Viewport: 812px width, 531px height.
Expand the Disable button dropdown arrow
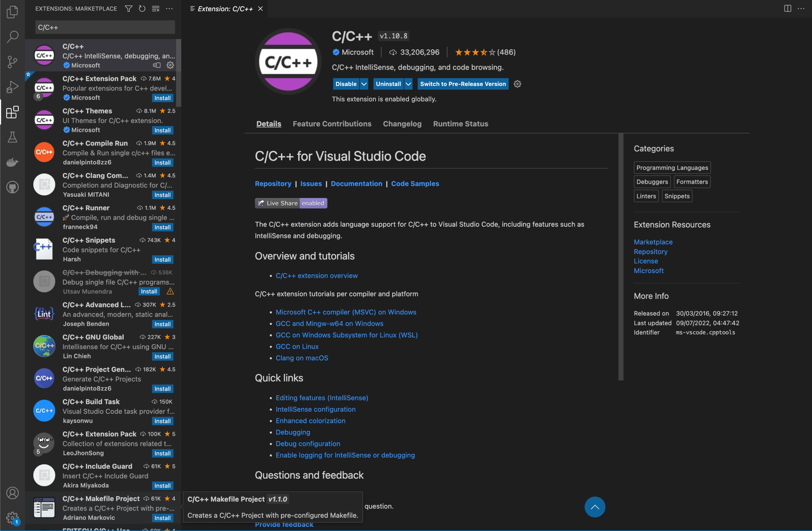[364, 84]
